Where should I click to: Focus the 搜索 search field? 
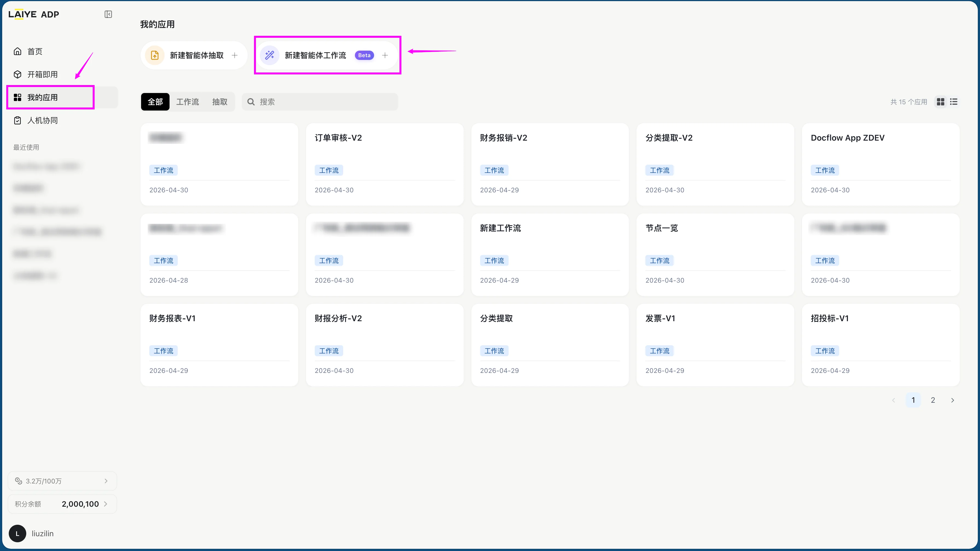coord(320,102)
